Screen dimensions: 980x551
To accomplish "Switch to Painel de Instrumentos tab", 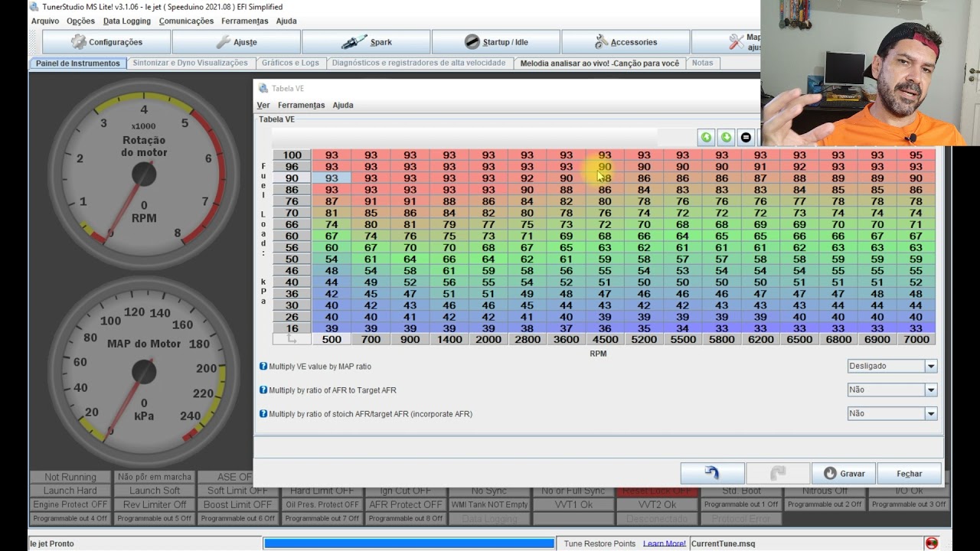I will pos(78,64).
